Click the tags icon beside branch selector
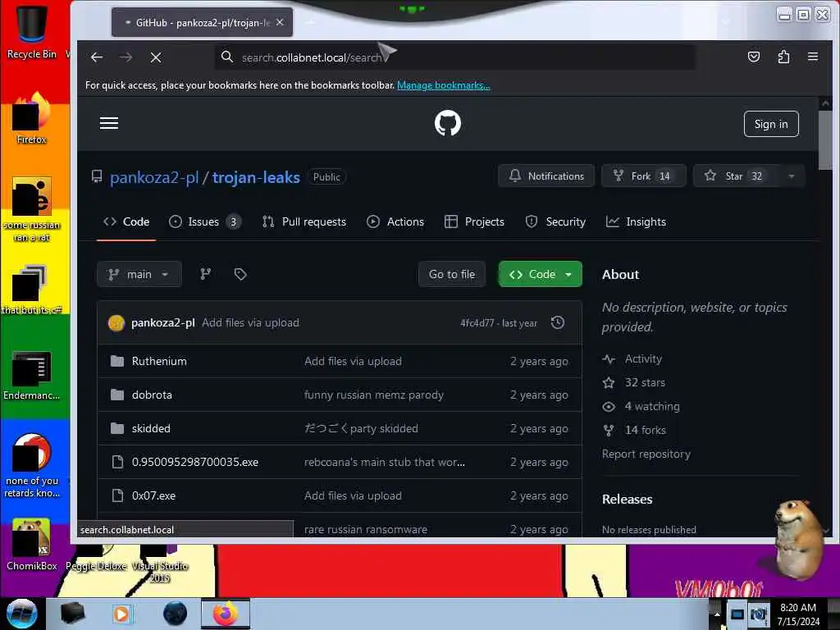 pos(240,274)
